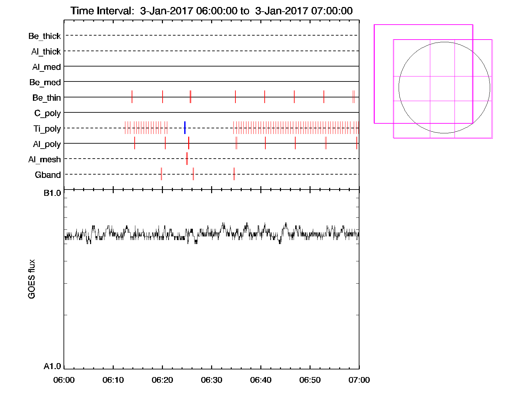This screenshot has width=532, height=399.
Task: Click the Al_med filter label
Action: pyautogui.click(x=47, y=67)
